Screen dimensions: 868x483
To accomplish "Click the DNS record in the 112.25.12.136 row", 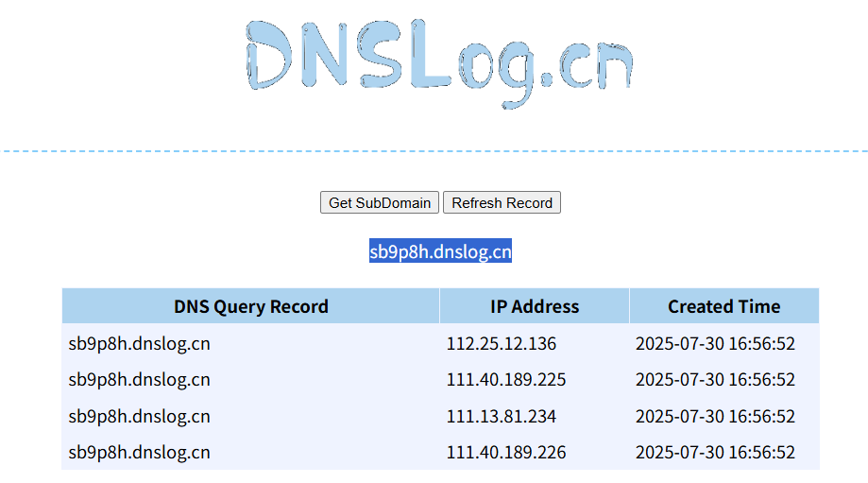I will click(x=139, y=344).
